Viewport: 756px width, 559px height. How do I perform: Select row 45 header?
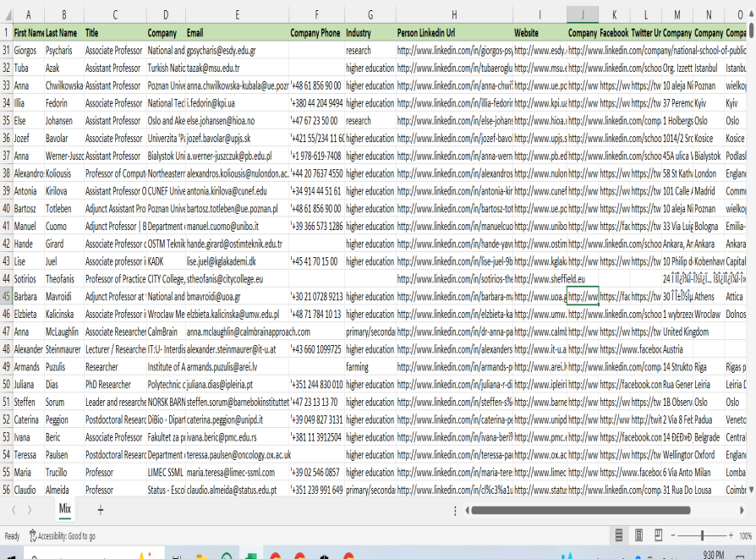coord(6,297)
